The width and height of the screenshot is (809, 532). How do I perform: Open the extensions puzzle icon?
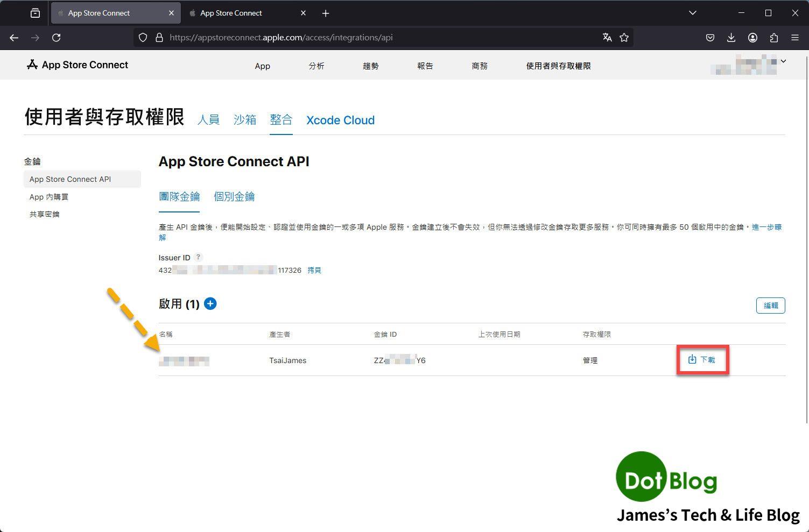click(773, 37)
